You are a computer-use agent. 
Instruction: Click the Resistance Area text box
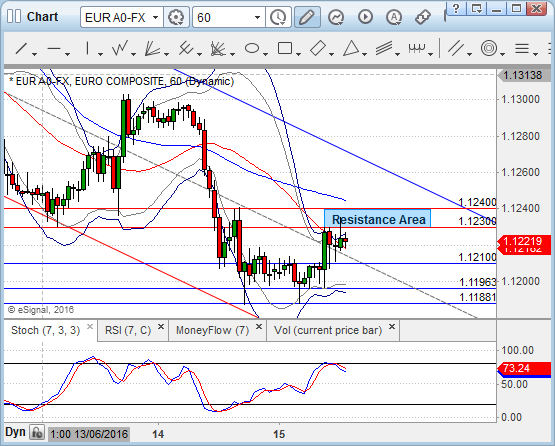(378, 219)
